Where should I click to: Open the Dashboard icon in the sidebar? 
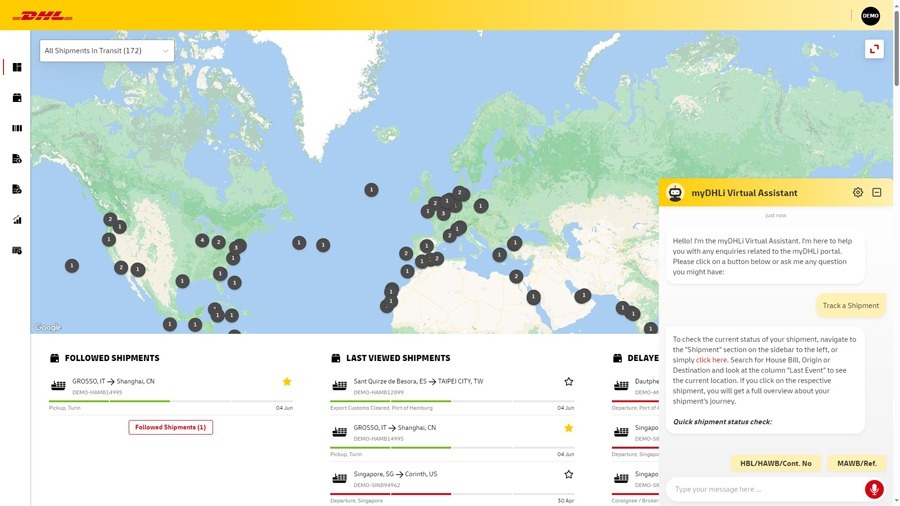(x=17, y=67)
